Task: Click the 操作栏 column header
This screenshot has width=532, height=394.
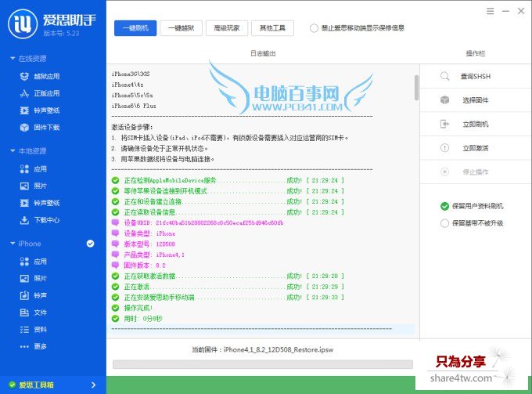Action: (476, 53)
